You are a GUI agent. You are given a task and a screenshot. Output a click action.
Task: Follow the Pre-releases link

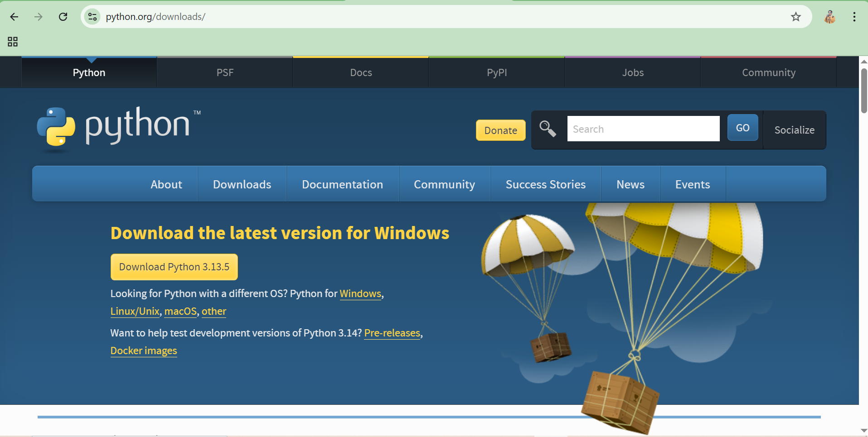click(392, 333)
